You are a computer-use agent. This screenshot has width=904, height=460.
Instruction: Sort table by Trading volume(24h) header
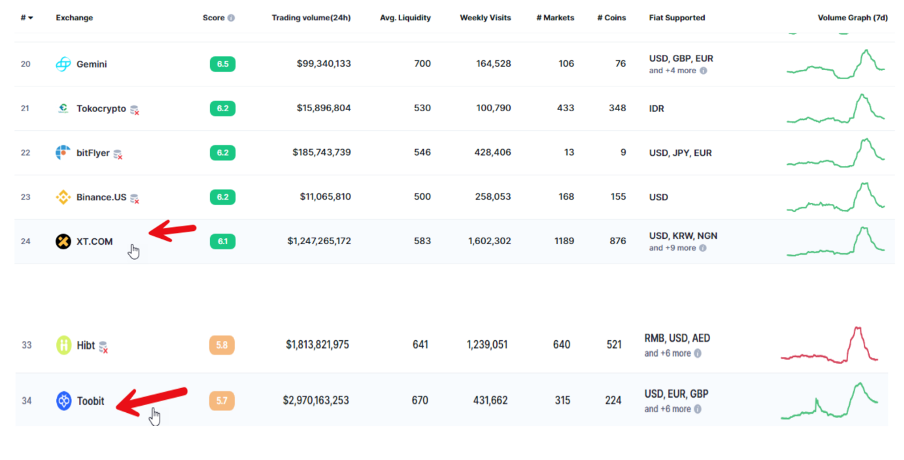coord(311,18)
